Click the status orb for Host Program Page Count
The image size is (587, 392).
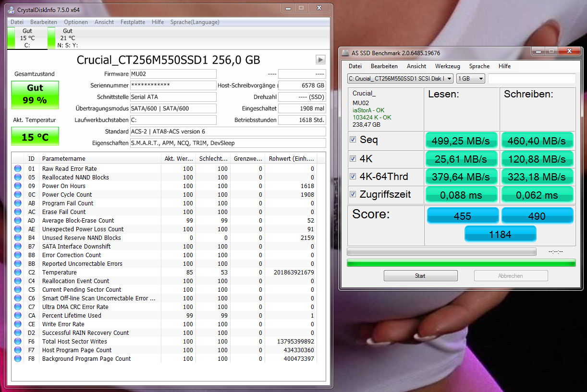pyautogui.click(x=18, y=350)
